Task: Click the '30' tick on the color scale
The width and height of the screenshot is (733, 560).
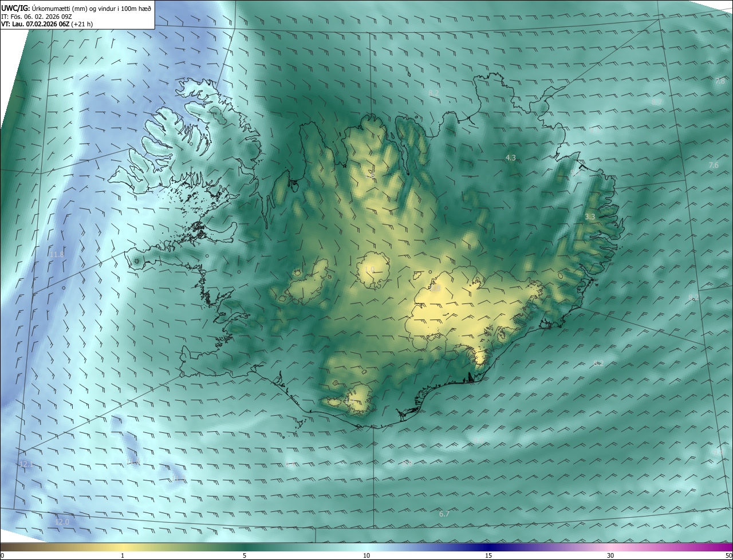Action: (x=610, y=555)
